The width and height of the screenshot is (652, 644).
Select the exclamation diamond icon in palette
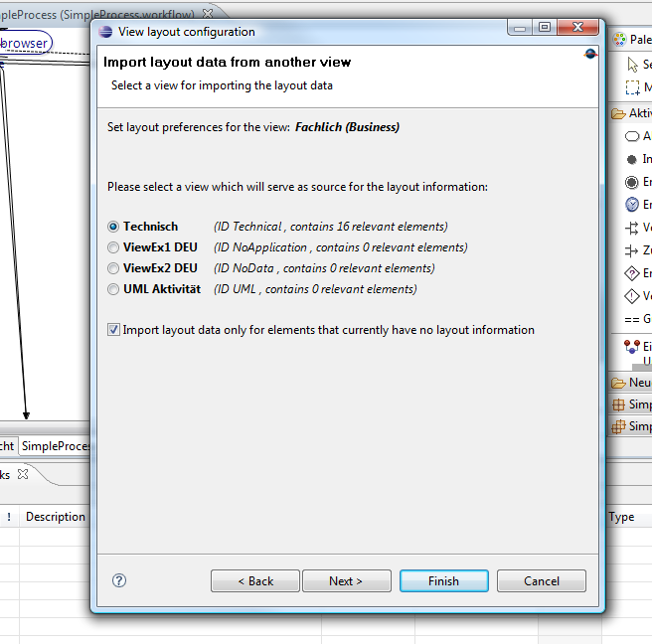point(632,296)
